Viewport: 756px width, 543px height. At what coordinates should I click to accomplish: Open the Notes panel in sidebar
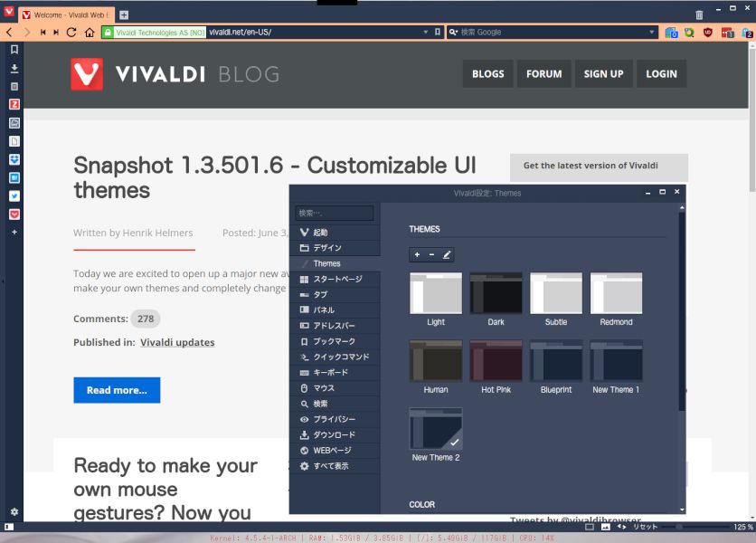tap(14, 86)
